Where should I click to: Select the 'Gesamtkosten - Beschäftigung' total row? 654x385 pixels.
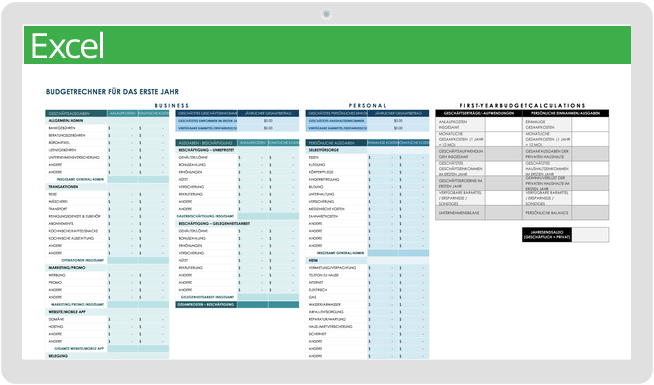coord(237,304)
